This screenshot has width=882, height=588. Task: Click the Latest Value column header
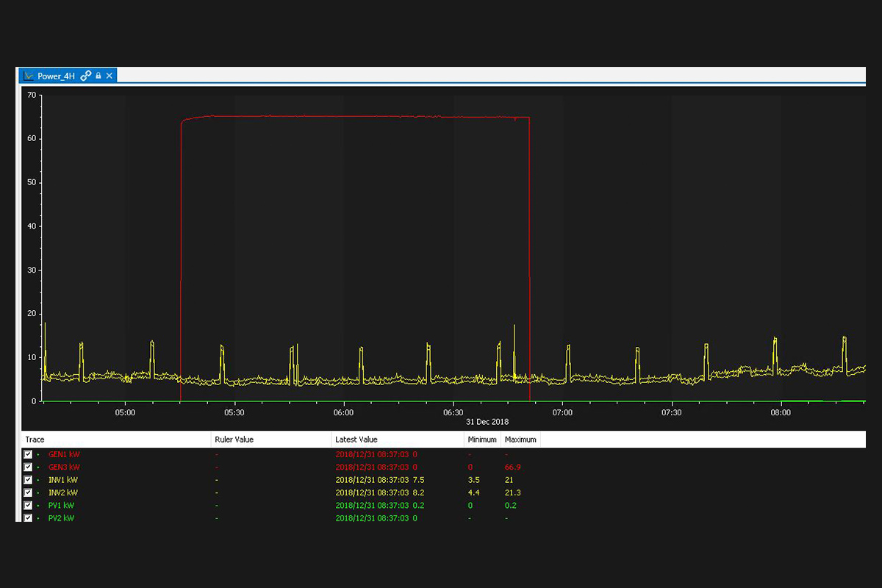356,440
